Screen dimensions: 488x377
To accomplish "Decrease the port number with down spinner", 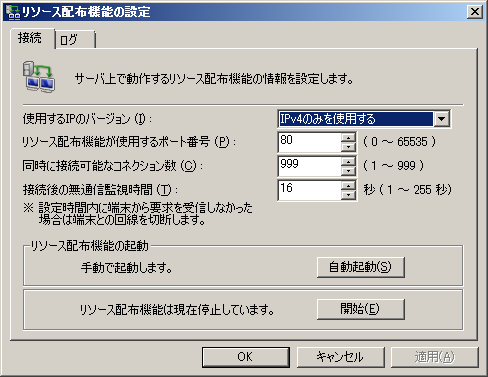I will [349, 147].
